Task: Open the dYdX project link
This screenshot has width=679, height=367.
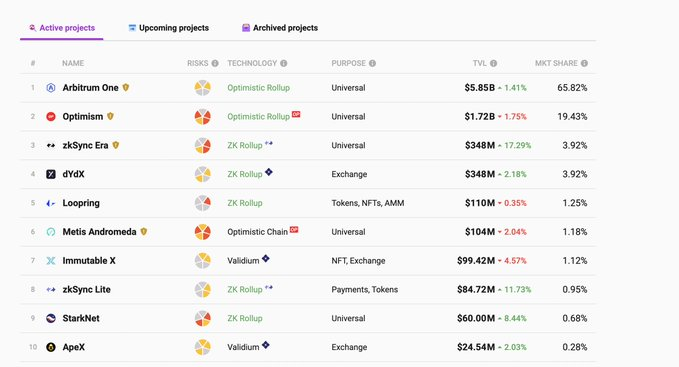Action: pos(73,174)
